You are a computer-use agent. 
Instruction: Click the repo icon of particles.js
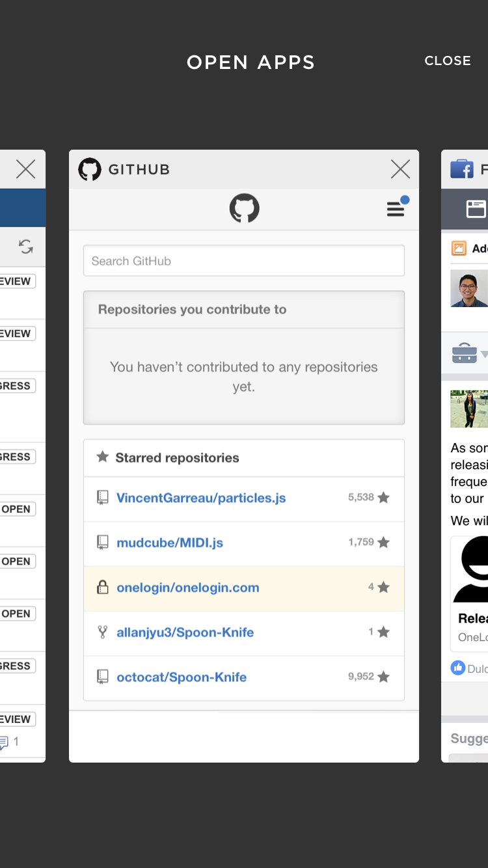tap(102, 498)
